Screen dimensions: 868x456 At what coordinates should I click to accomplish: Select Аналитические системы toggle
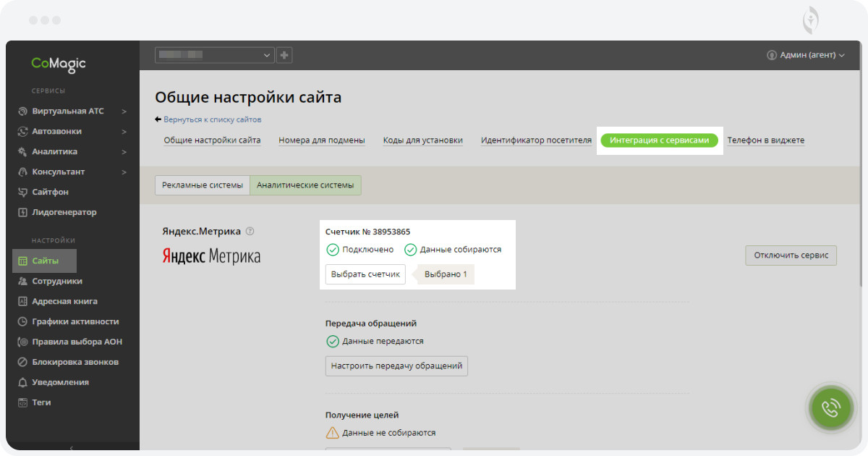tap(305, 185)
